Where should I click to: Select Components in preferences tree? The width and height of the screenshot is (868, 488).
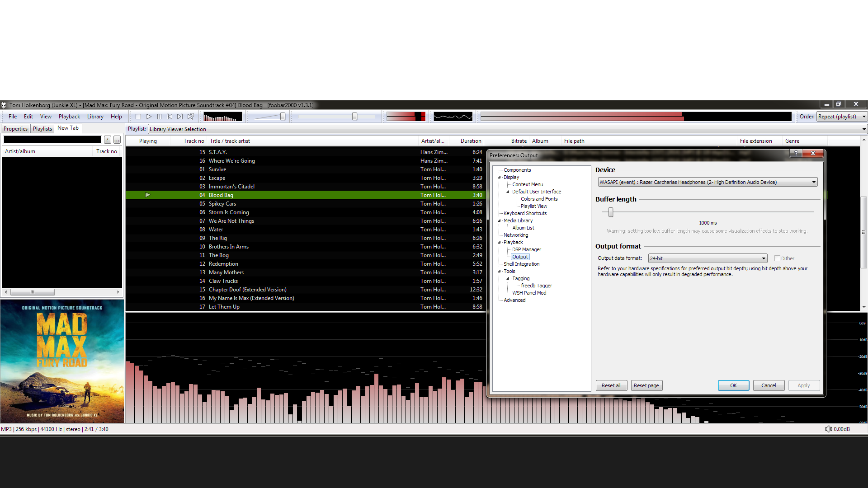[x=517, y=170]
